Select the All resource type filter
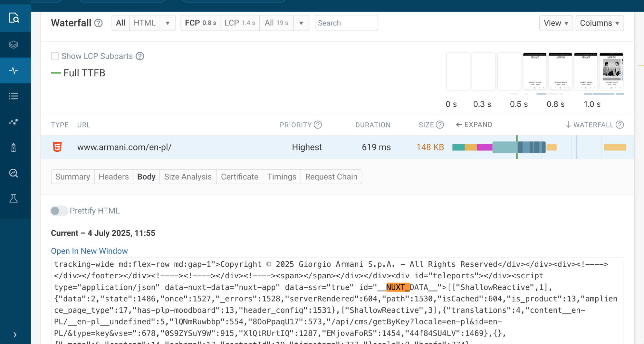 tap(120, 23)
